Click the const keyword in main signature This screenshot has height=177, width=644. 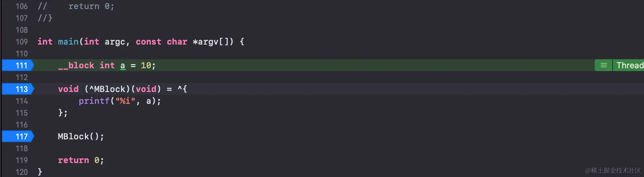pos(148,42)
